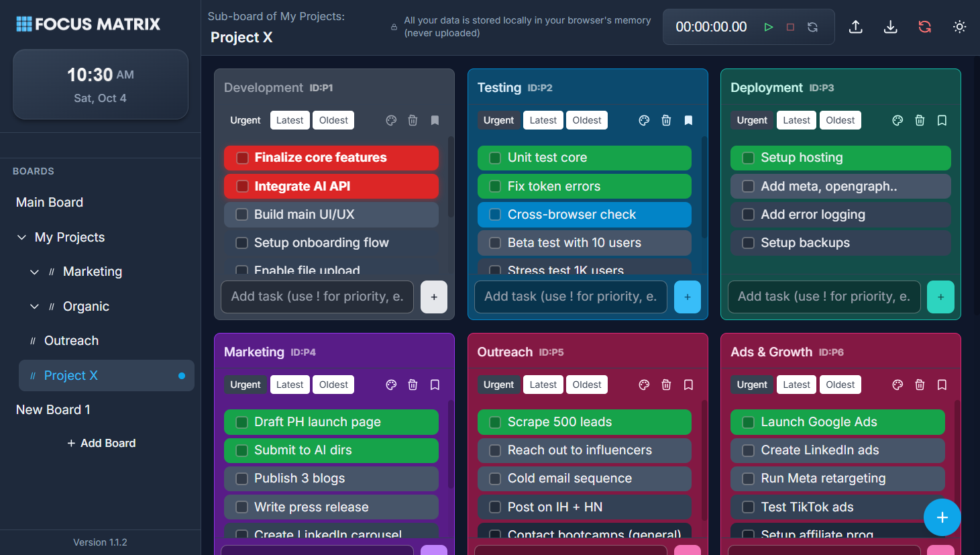Toggle the Organic sub-board chevron
Screen dimensions: 980x555
click(34, 307)
